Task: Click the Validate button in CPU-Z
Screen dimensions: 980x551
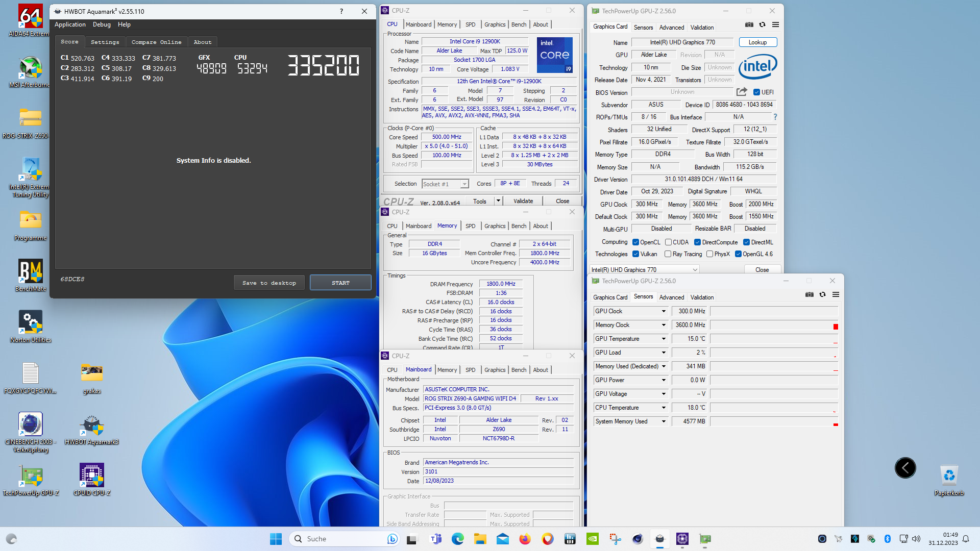Action: (x=523, y=201)
